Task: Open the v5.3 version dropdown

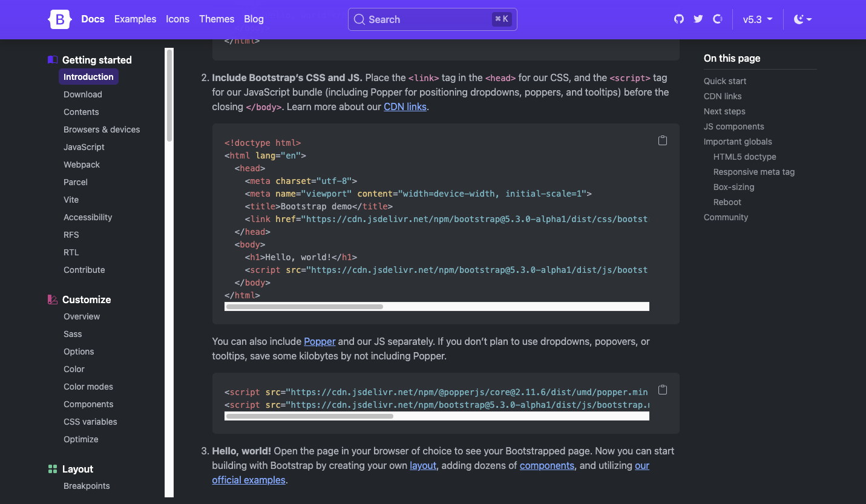Action: click(758, 19)
